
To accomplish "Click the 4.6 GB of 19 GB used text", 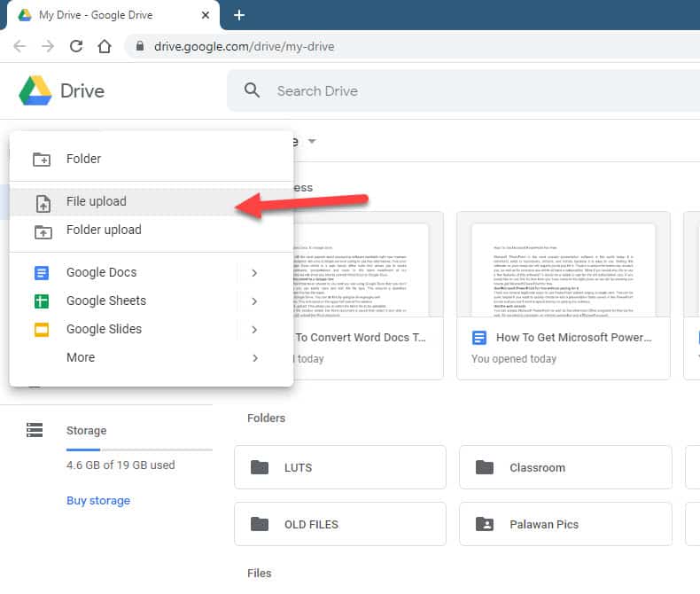I will coord(121,465).
